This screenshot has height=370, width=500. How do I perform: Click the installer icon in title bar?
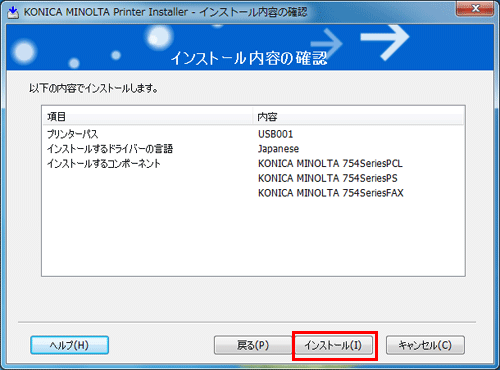coord(13,13)
